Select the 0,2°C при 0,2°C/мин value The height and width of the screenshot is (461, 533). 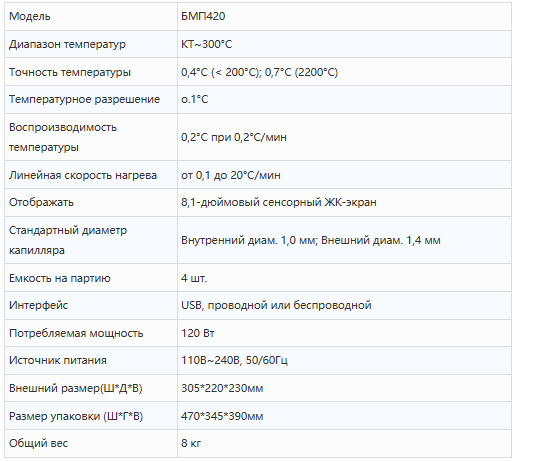[x=234, y=137]
